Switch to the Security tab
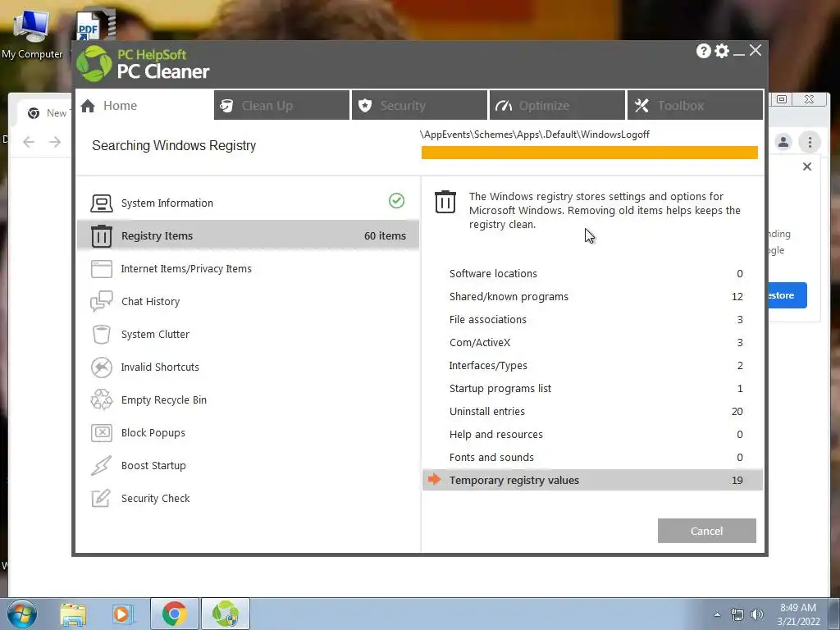This screenshot has width=840, height=630. pos(419,105)
